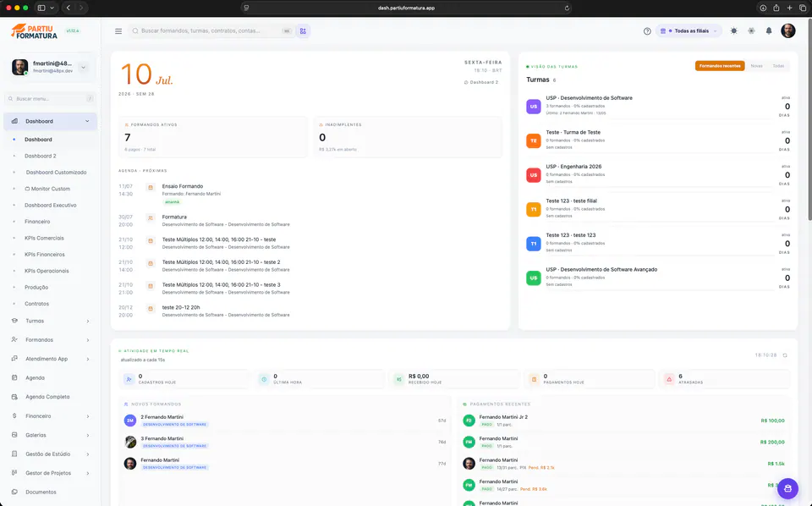Collapse the Dashboard sidebar section
The width and height of the screenshot is (812, 506).
[x=50, y=121]
